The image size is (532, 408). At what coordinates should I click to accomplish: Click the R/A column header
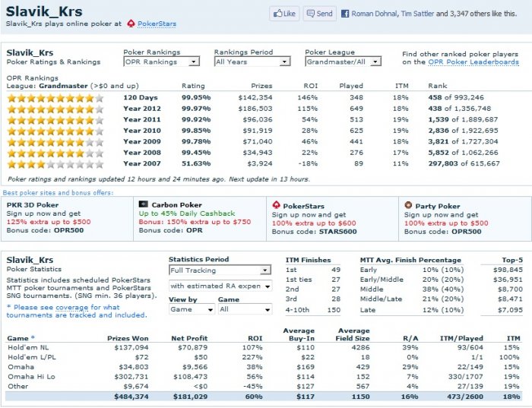(410, 338)
